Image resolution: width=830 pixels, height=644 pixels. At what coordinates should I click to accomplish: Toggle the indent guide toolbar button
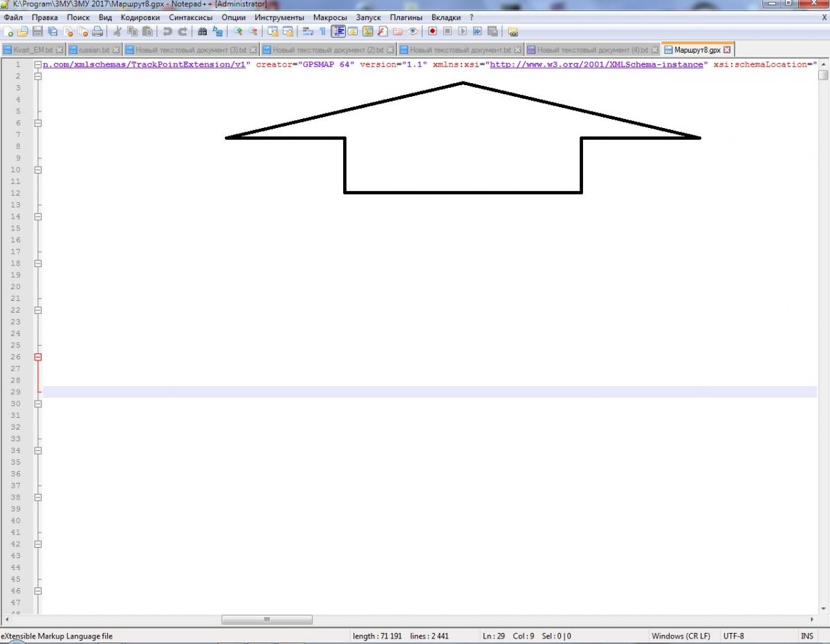click(338, 31)
